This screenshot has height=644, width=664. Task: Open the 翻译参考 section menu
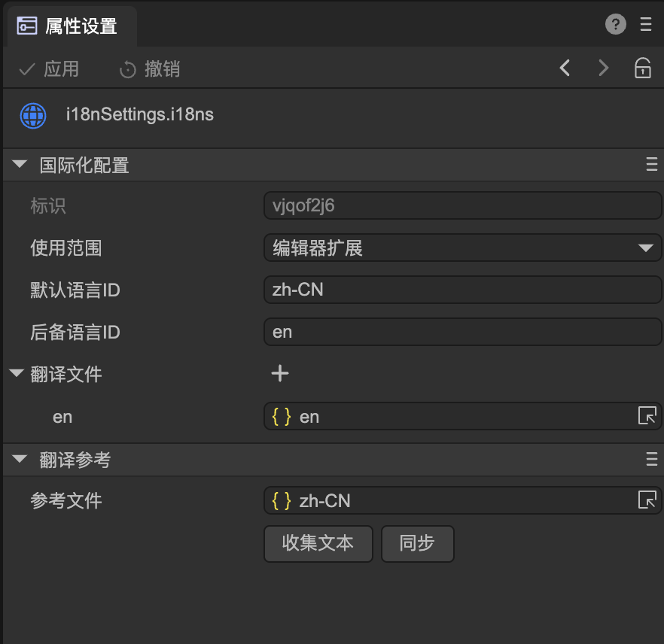pos(652,460)
